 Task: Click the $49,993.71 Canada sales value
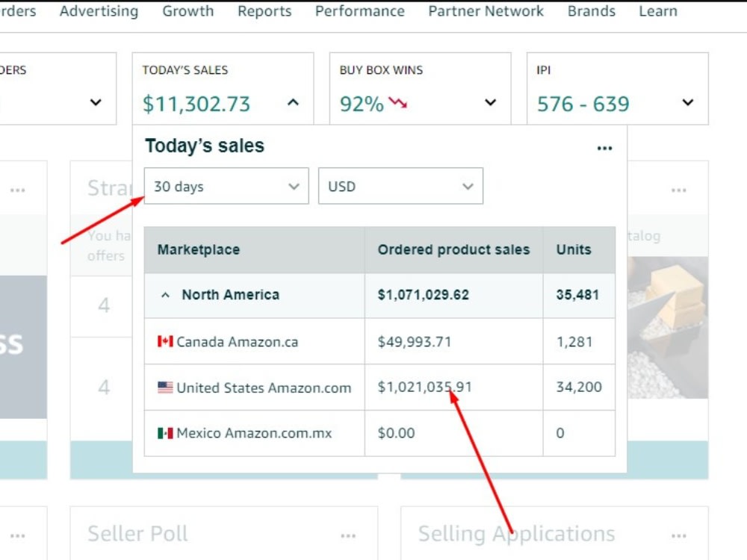[414, 341]
